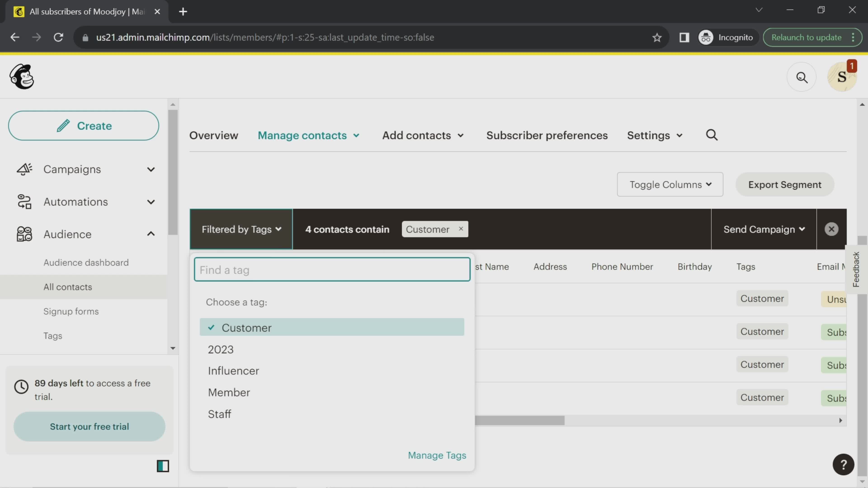Screen dimensions: 868x488
Task: Open Audience dashboard
Action: pyautogui.click(x=86, y=262)
